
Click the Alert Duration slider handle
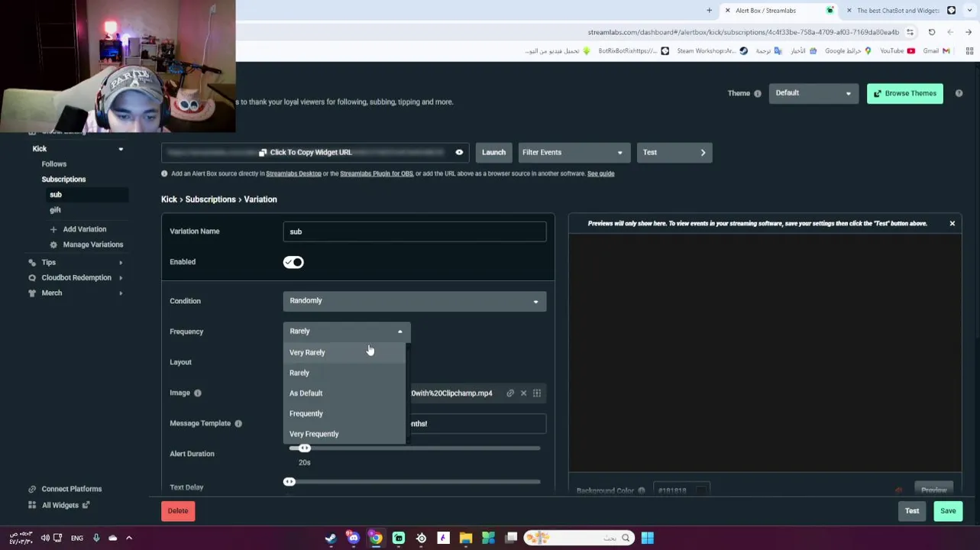click(x=305, y=448)
